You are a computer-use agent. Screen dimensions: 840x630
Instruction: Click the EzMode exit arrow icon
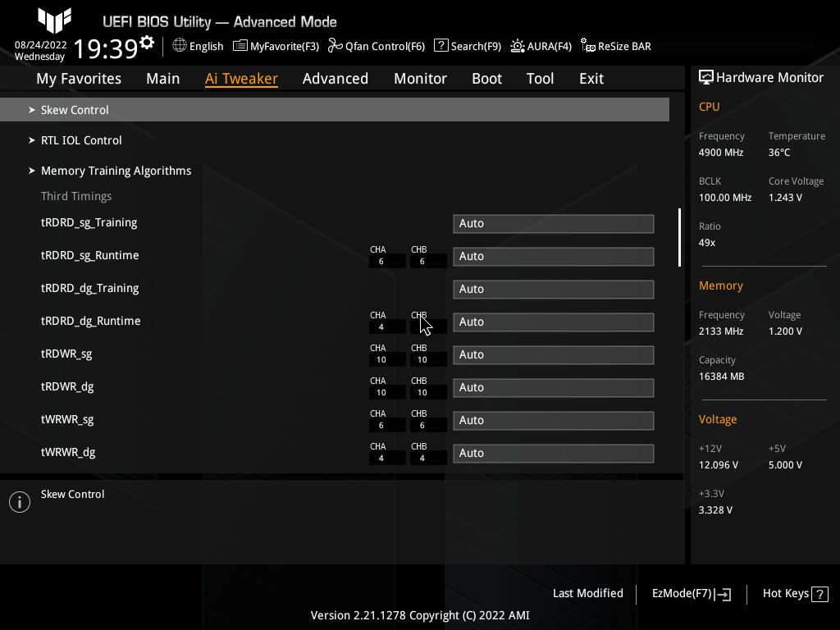[723, 594]
